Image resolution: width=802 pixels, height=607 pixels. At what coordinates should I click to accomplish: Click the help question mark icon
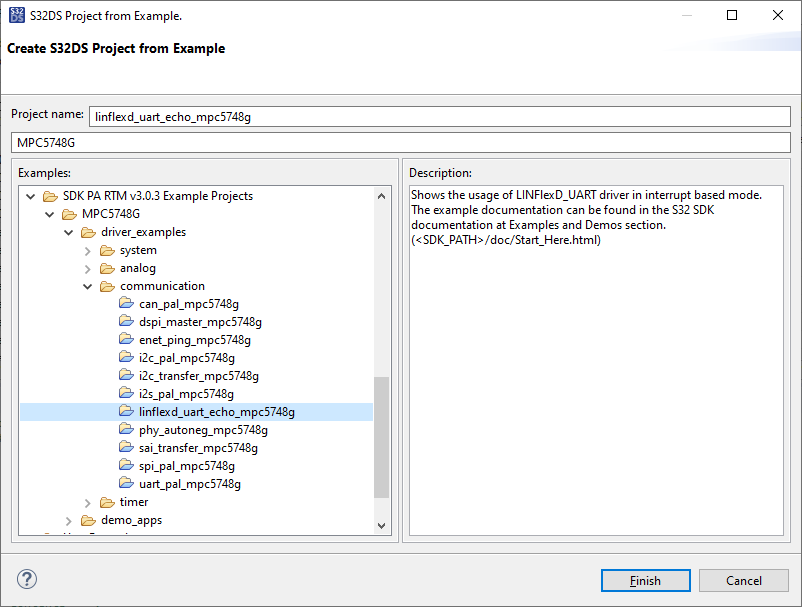26,580
